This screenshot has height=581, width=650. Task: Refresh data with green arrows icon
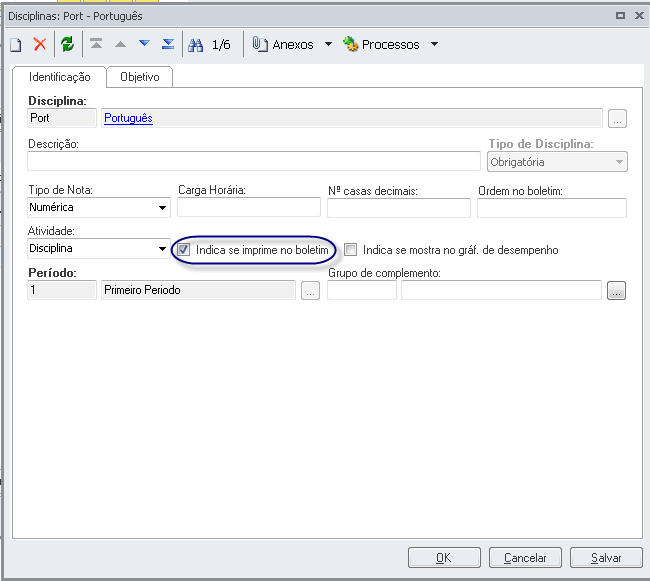coord(67,44)
